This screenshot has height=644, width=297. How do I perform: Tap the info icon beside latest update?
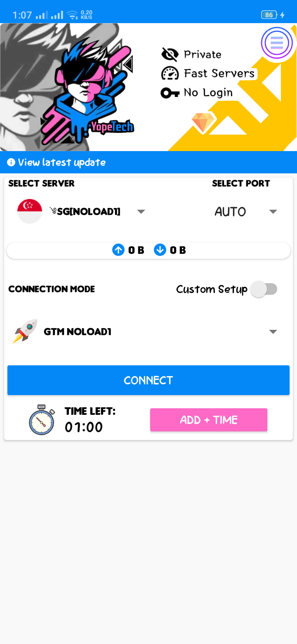pos(11,162)
